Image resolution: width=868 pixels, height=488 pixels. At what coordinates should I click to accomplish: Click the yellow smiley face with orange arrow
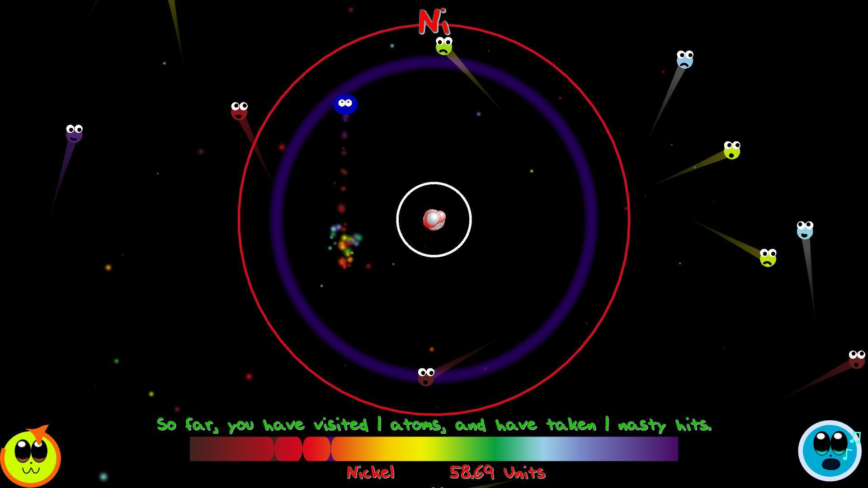coord(31,457)
